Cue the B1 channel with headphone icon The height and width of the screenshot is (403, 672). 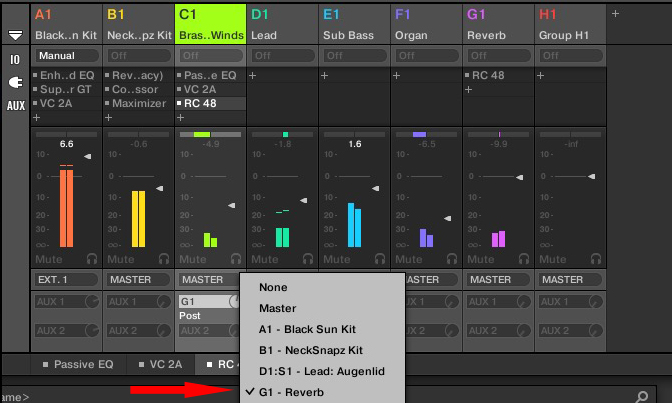coord(164,259)
